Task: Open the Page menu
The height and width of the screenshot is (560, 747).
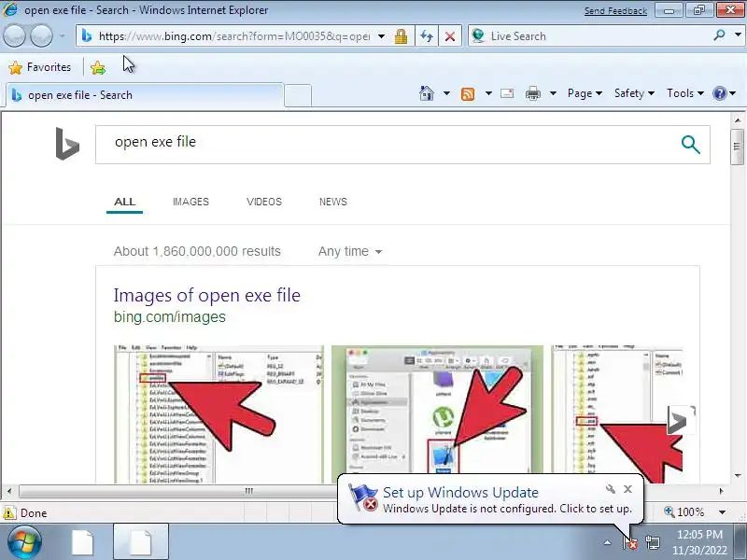Action: click(585, 93)
